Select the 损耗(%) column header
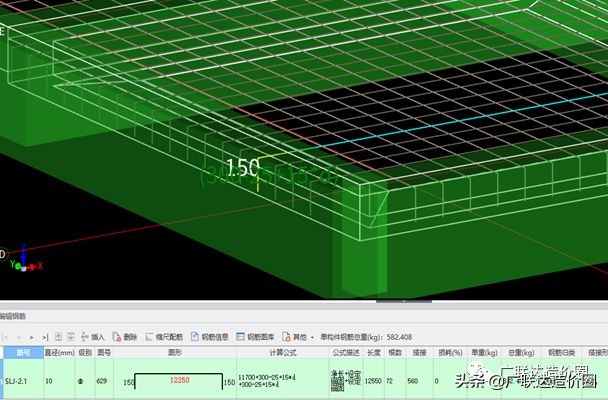608x400 pixels. (x=450, y=353)
